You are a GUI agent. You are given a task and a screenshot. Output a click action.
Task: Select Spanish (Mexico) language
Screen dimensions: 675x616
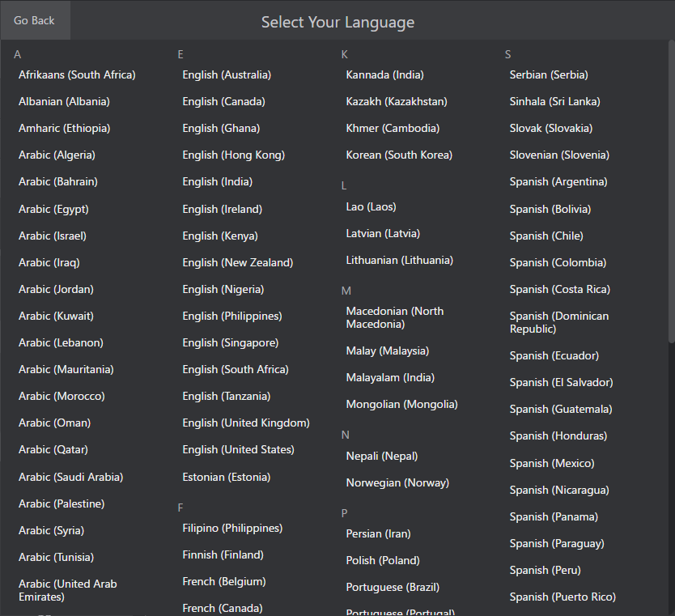[x=552, y=462]
